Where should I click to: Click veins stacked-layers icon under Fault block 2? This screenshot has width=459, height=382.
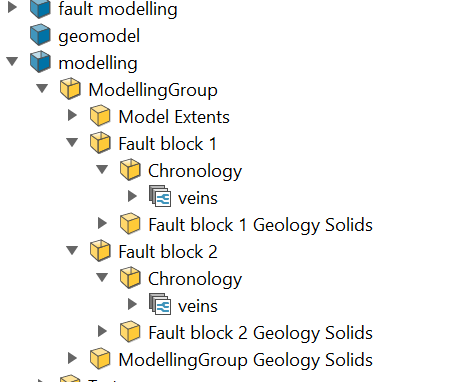160,304
